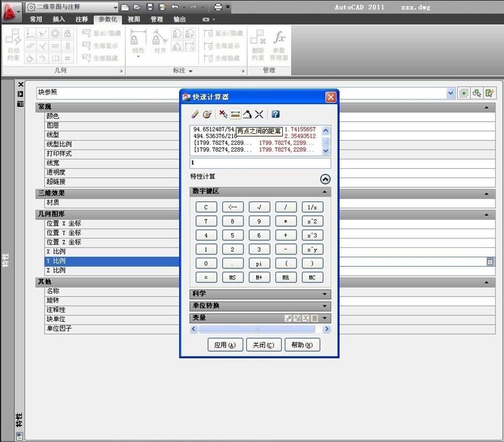504x442 pixels.
Task: Click the 对齐 aligned dimension constraint icon
Action: click(160, 41)
